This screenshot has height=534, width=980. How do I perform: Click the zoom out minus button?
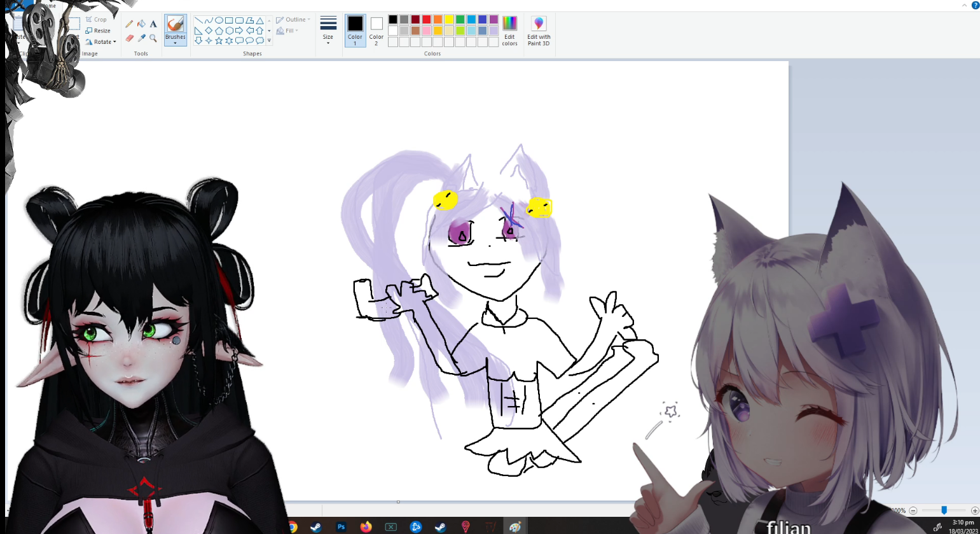913,510
